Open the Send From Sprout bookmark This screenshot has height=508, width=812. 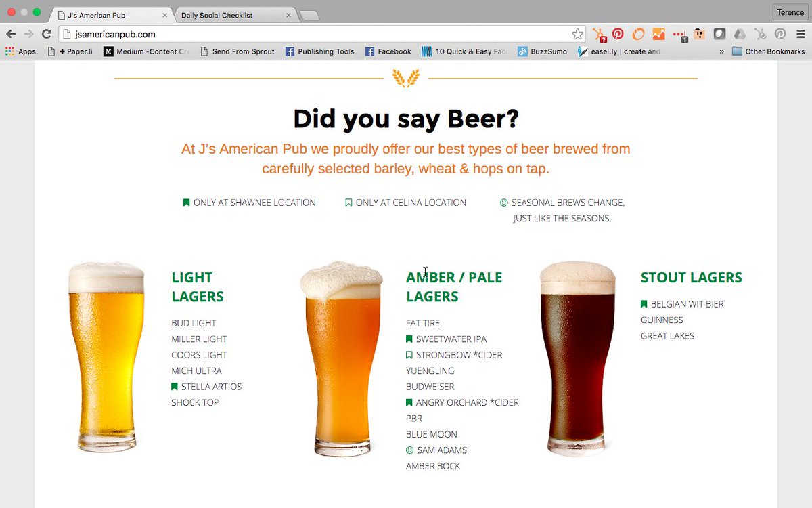tap(238, 51)
